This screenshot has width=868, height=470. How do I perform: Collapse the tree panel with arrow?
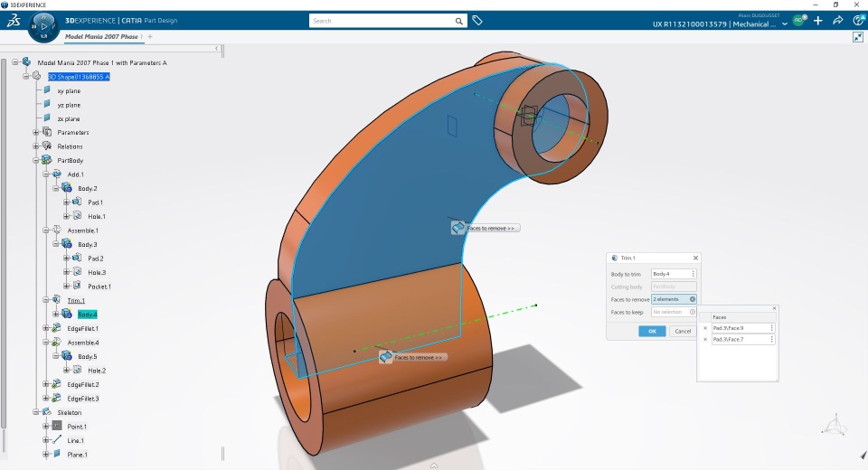tap(217, 49)
